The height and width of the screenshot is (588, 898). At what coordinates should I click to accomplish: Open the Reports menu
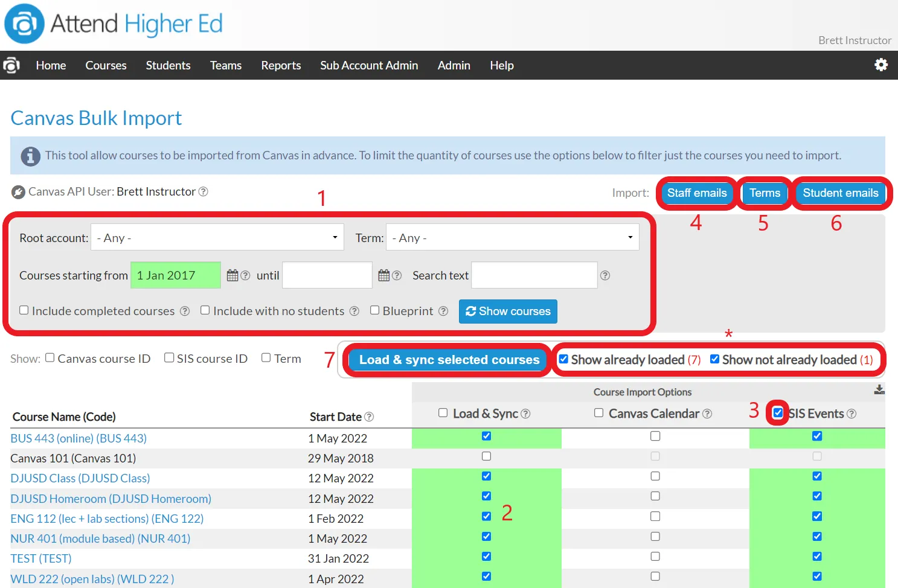tap(281, 65)
